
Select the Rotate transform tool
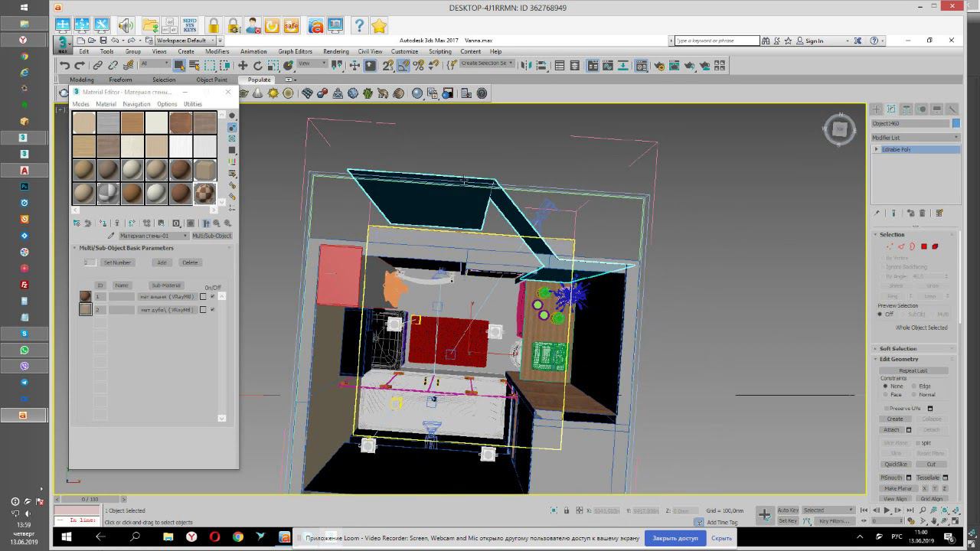[x=258, y=66]
